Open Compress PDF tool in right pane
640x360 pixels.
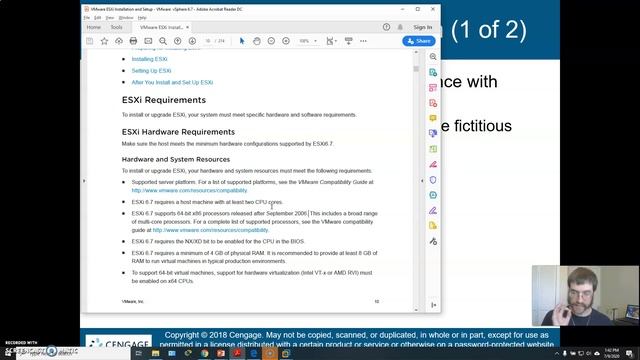coord(433,195)
